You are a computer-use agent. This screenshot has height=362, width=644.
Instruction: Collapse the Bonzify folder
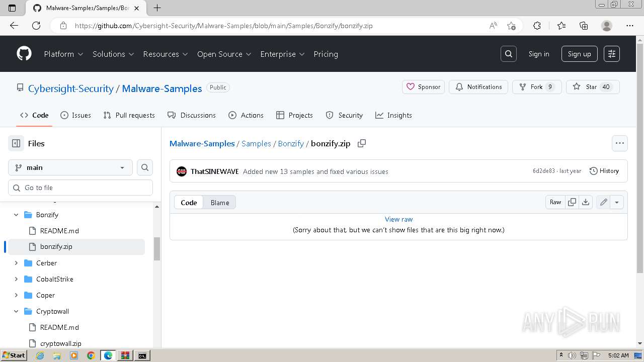click(x=16, y=215)
